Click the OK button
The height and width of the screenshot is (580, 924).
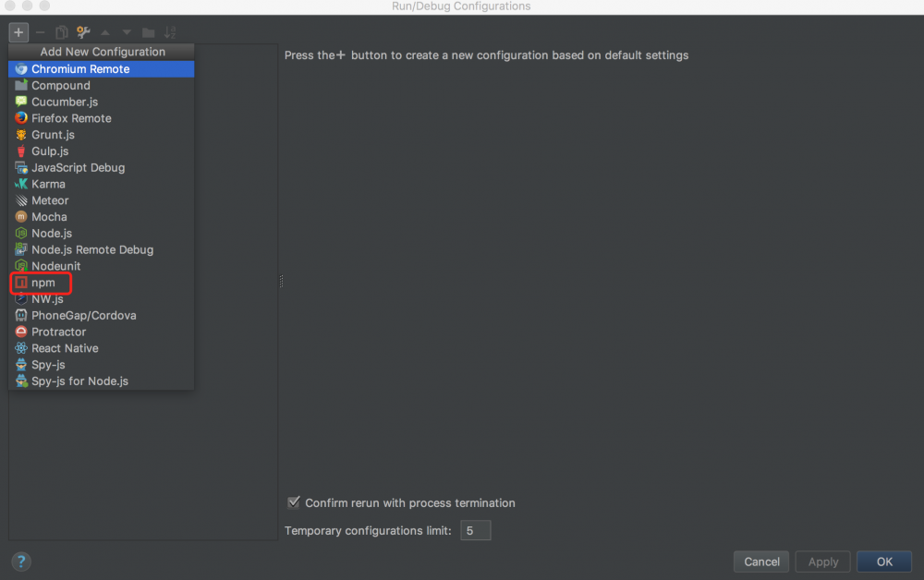click(x=883, y=561)
